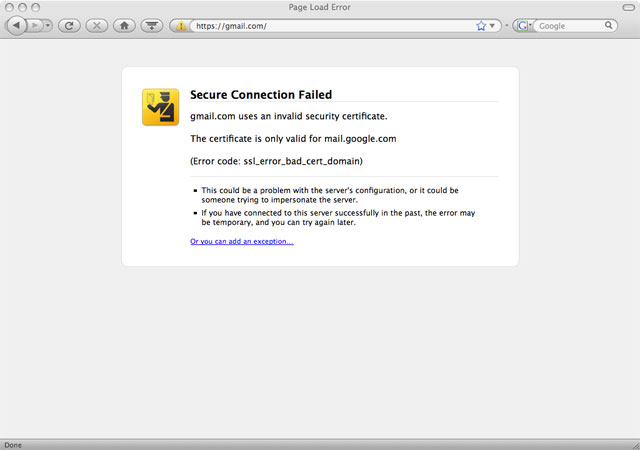The height and width of the screenshot is (450, 640).
Task: Toggle toolbar visibility with the title bar pill
Action: pyautogui.click(x=628, y=7)
